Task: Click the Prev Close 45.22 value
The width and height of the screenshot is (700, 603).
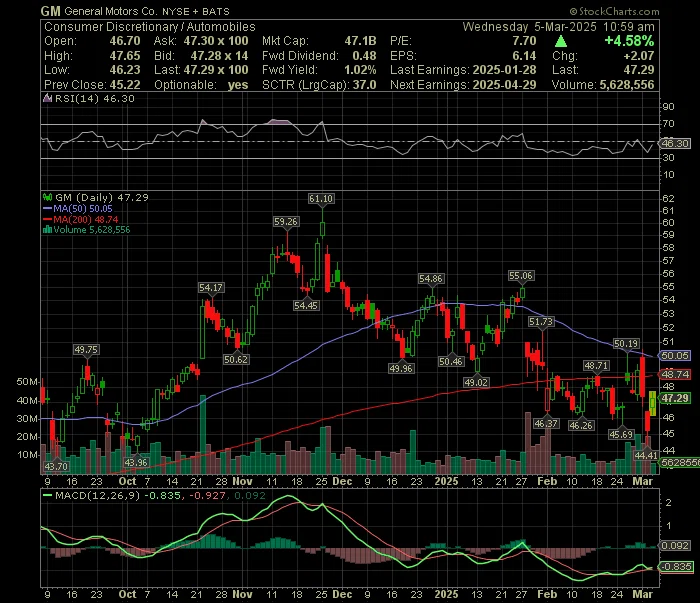Action: pyautogui.click(x=125, y=84)
